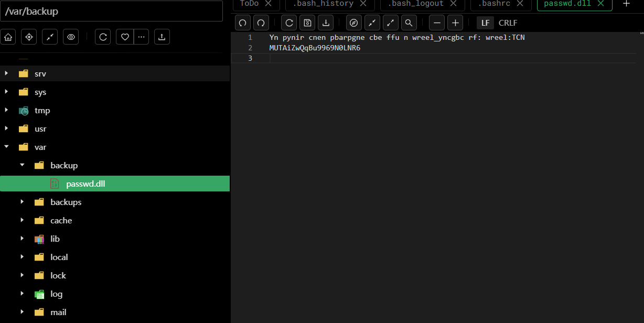Expand the backups folder arrow

(x=22, y=202)
